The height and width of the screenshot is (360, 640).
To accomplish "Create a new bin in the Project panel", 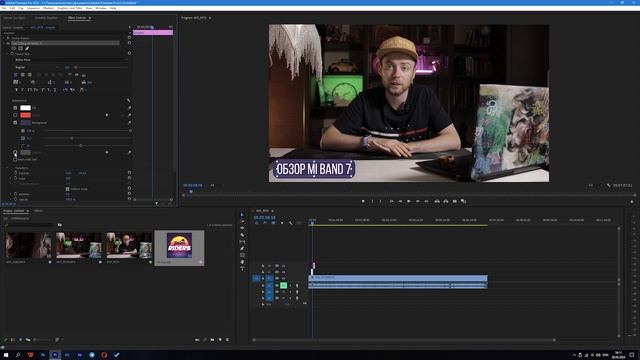I will (x=212, y=340).
